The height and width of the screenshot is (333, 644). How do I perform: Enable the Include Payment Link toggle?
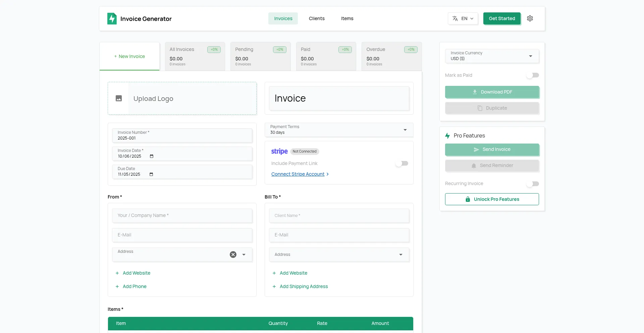point(401,163)
